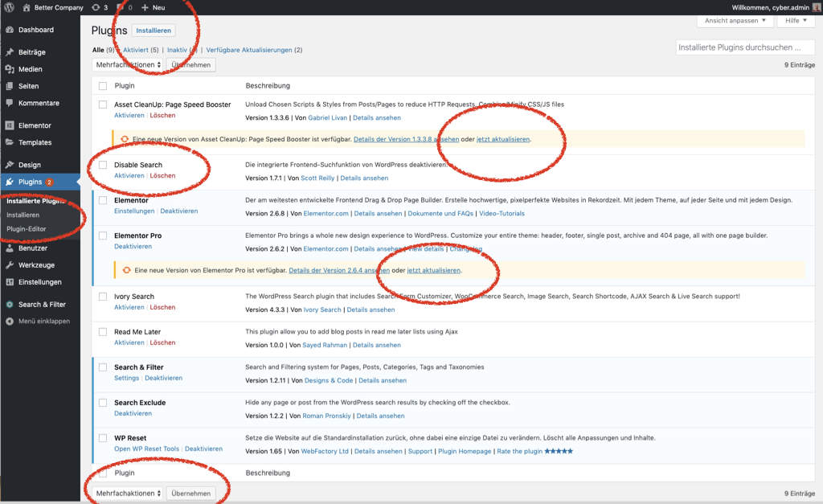The height and width of the screenshot is (504, 823).
Task: Click the Menü einklappen collapse icon
Action: (10, 322)
